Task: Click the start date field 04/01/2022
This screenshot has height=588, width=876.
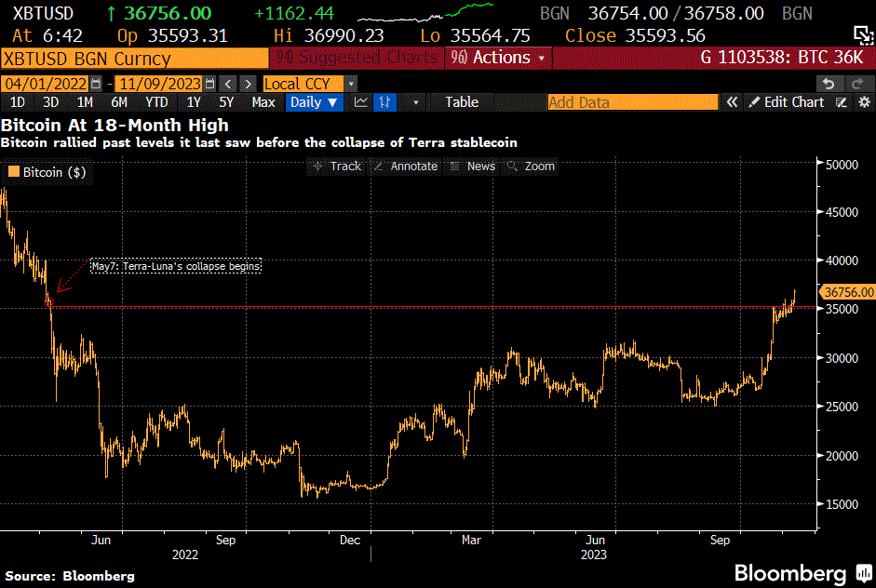Action: point(46,84)
